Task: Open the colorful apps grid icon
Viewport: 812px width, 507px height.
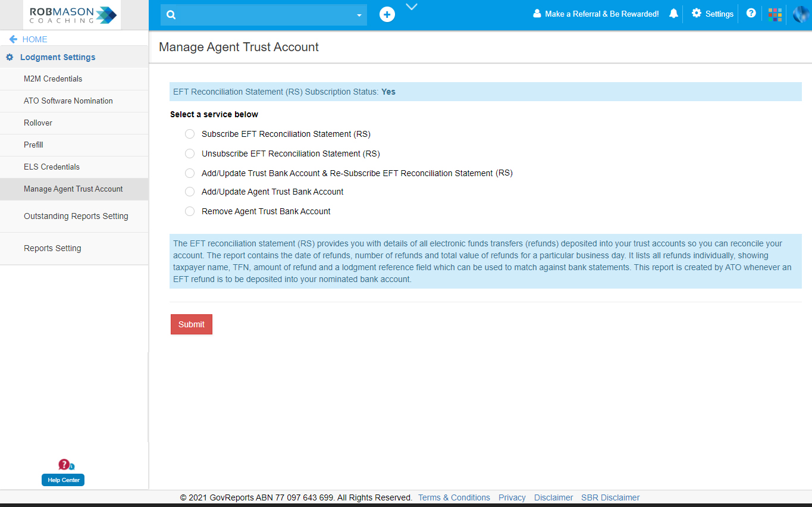Action: pyautogui.click(x=775, y=14)
